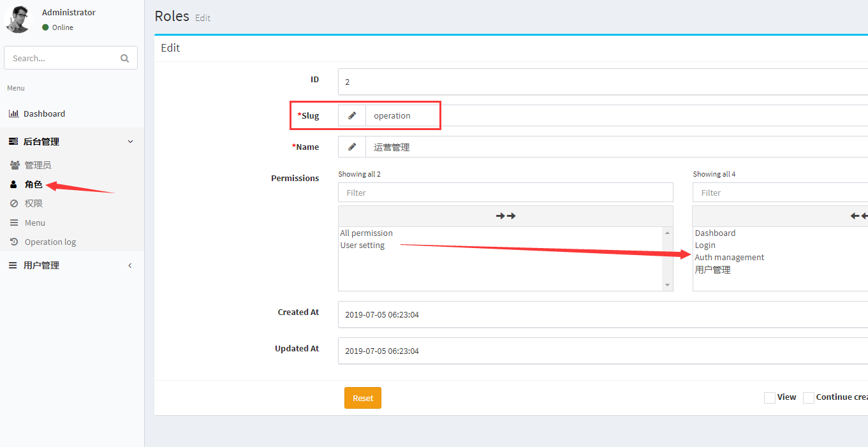The width and height of the screenshot is (868, 447).
Task: Click the 角色 person icon
Action: (x=13, y=184)
